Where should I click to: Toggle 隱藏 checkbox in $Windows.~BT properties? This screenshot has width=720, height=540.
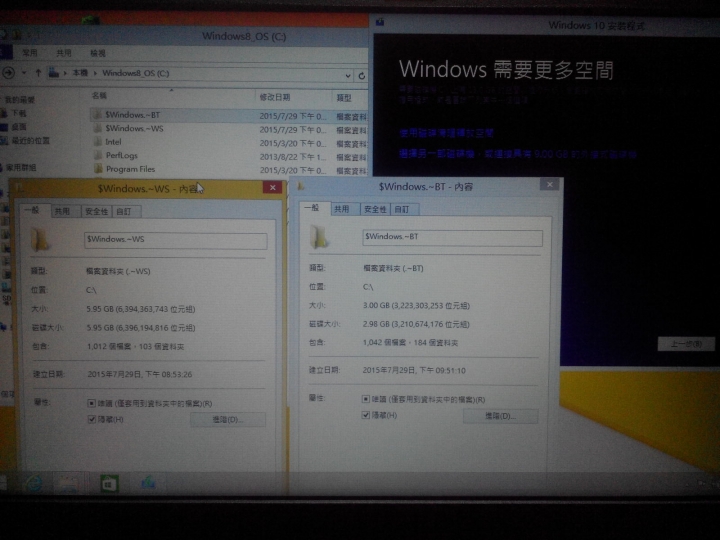tap(366, 415)
